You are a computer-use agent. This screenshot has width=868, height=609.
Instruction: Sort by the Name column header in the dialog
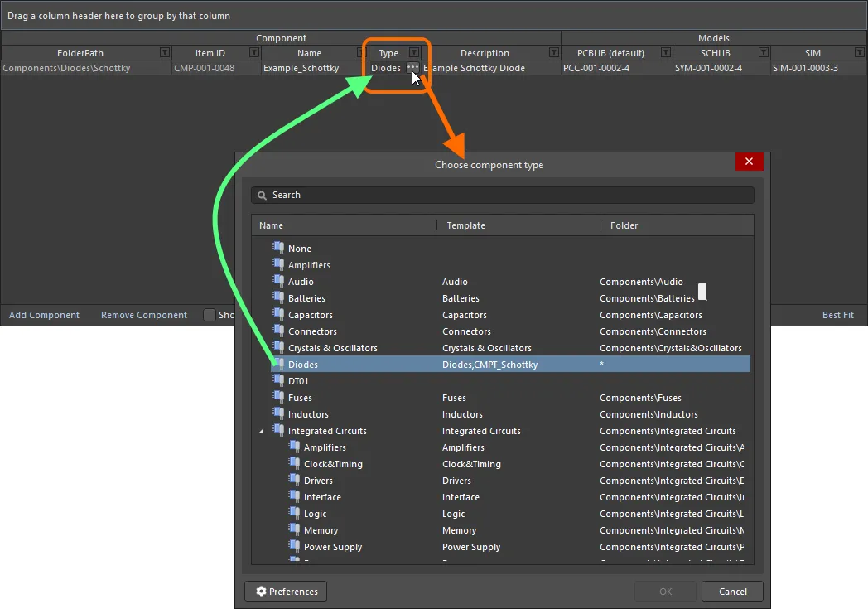tap(344, 225)
